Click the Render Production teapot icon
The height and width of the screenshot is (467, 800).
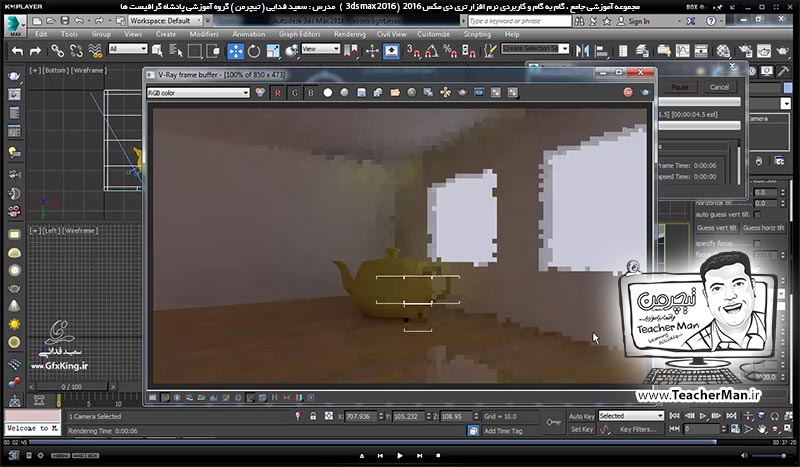click(783, 51)
